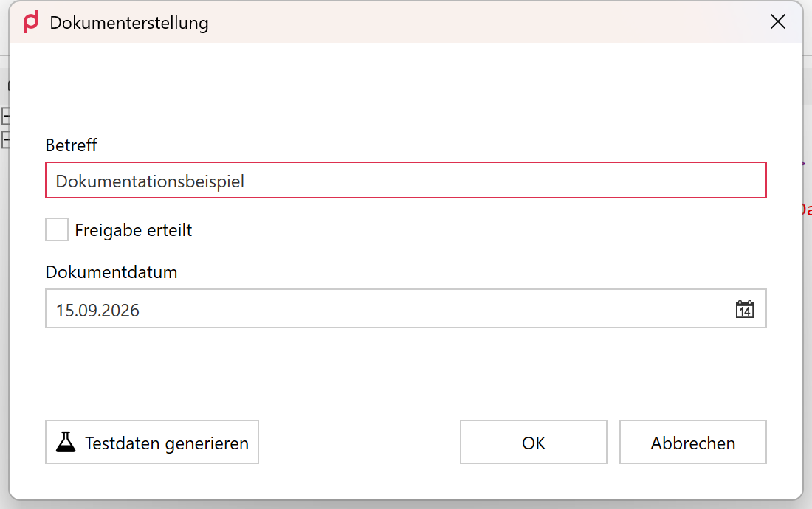Click the Freigabe erteilt label text
Viewport: 812px width, 509px height.
coord(133,230)
